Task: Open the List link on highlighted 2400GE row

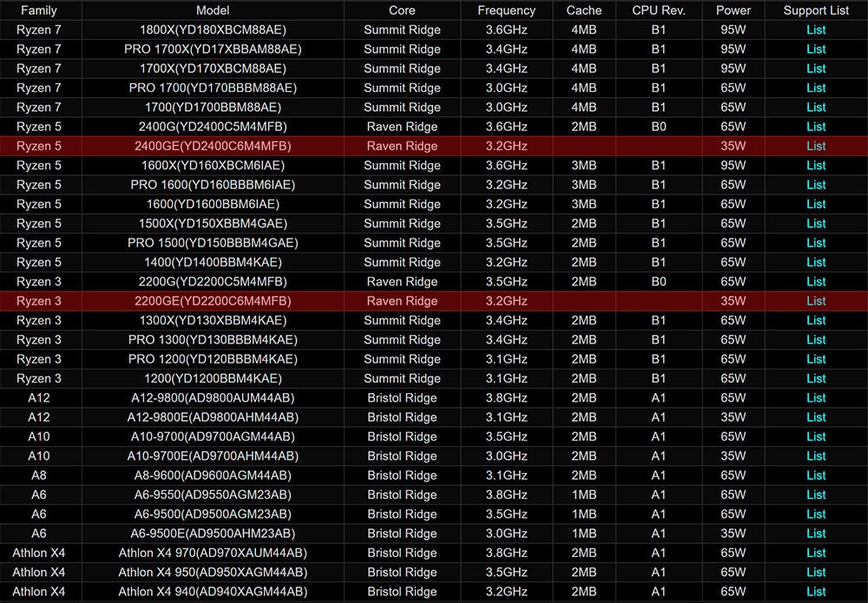Action: pos(816,146)
